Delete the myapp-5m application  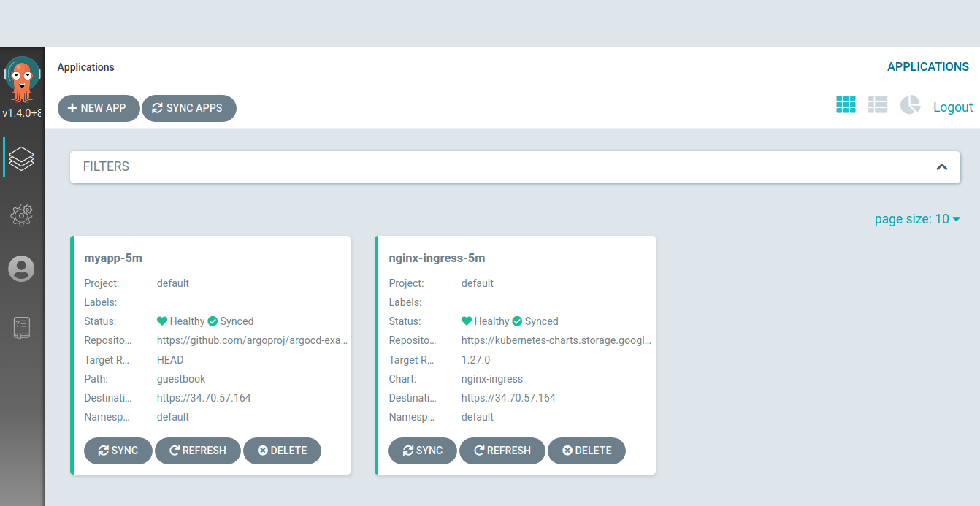point(282,451)
